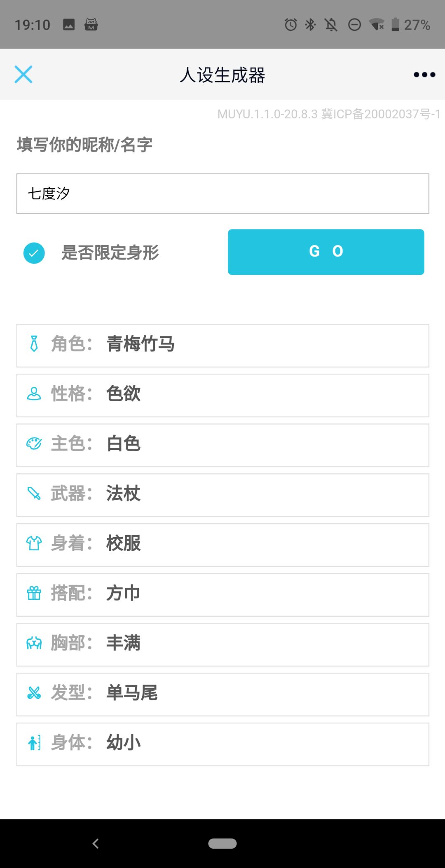
Task: Tap the 胸部 result row
Action: pyautogui.click(x=222, y=645)
